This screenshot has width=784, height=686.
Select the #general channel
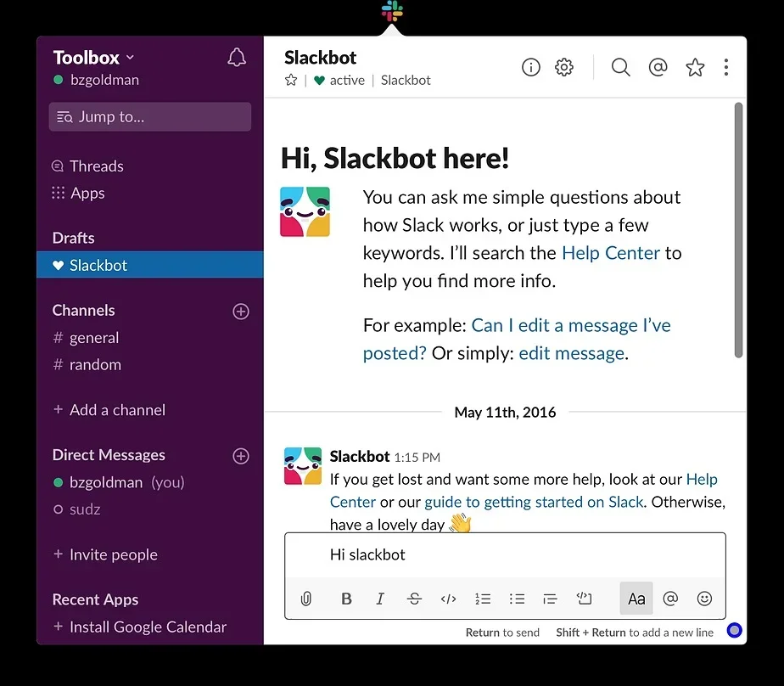[93, 338]
